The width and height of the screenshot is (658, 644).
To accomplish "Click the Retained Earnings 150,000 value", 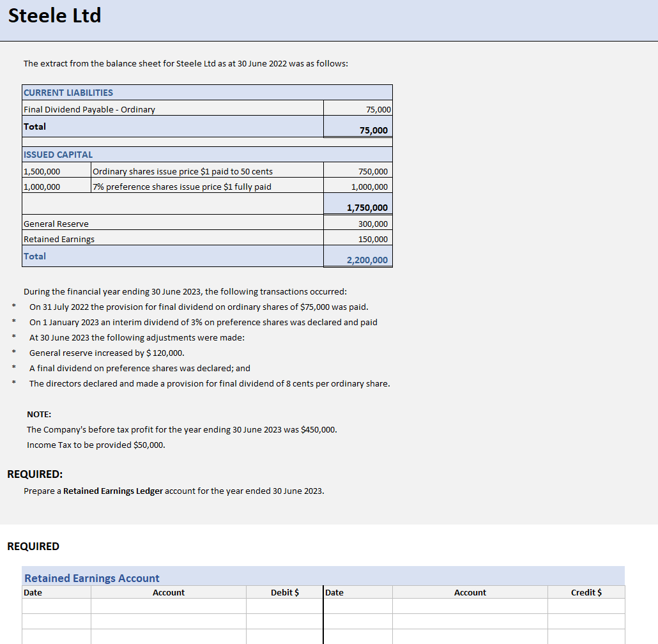I will tap(376, 239).
